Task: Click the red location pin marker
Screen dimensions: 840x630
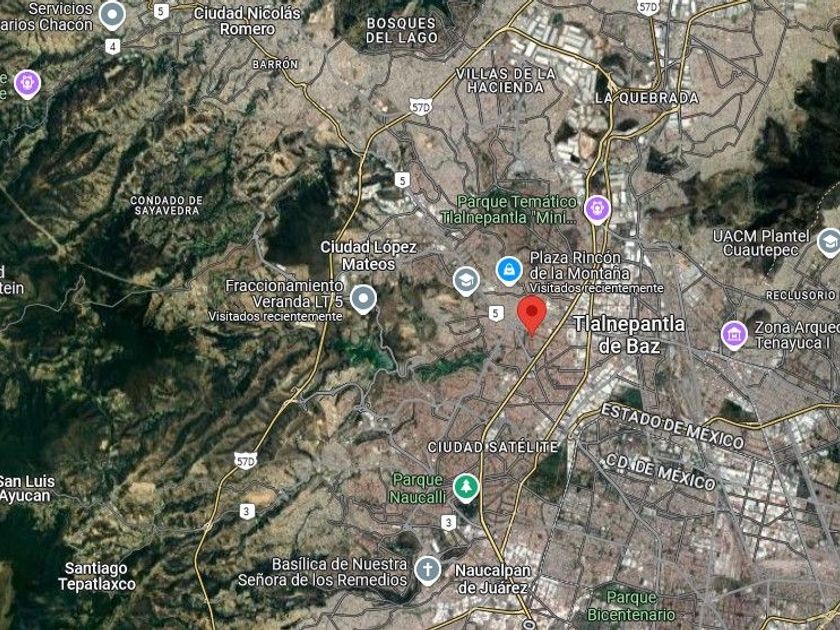Action: pyautogui.click(x=531, y=316)
